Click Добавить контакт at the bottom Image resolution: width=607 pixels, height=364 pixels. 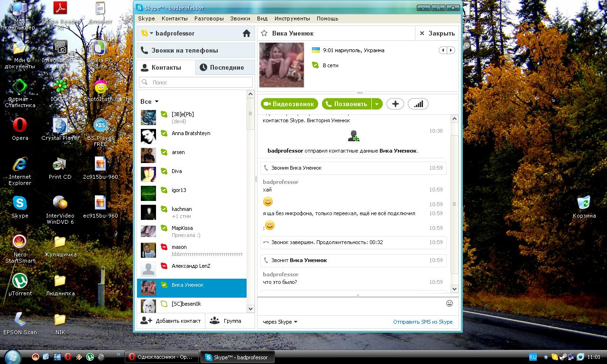click(x=171, y=321)
